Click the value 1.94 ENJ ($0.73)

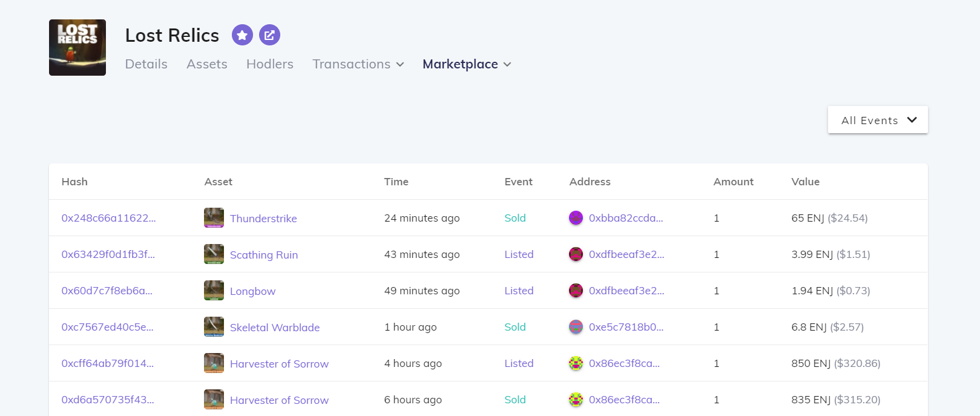coord(830,291)
